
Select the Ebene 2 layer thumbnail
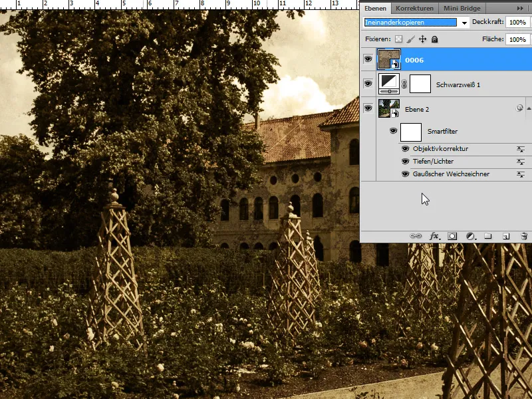(389, 108)
